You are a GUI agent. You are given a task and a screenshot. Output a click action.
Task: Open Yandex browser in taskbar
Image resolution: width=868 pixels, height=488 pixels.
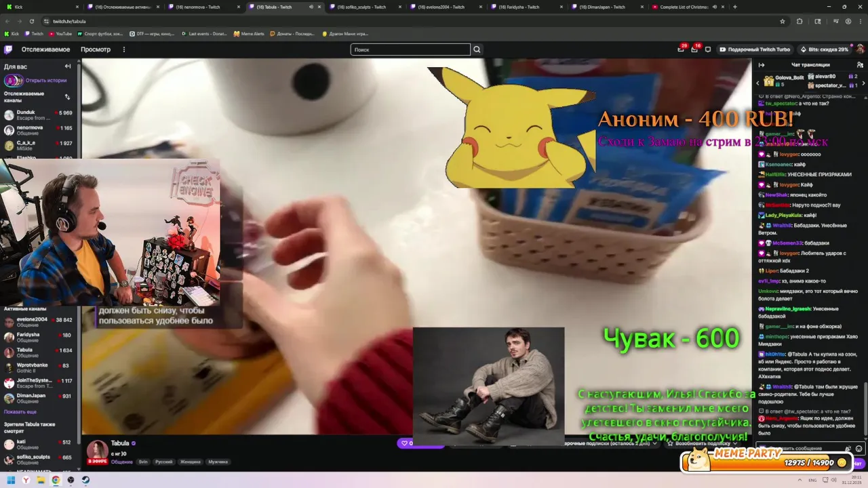26,480
